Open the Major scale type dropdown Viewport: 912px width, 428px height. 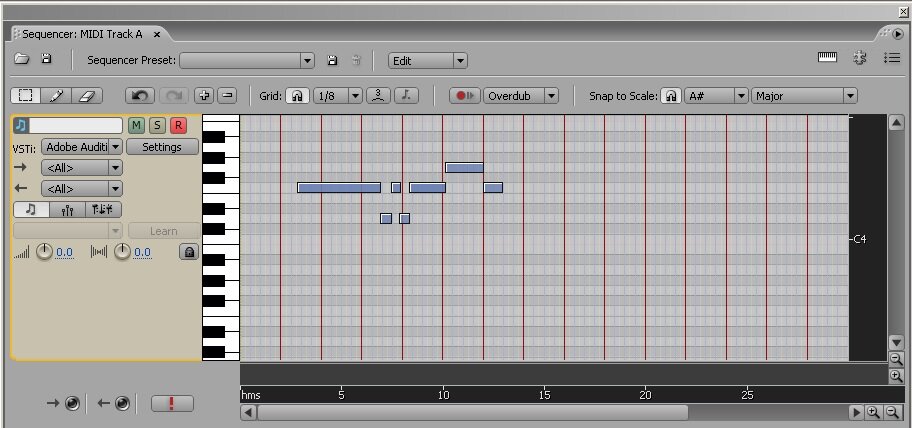pos(804,96)
